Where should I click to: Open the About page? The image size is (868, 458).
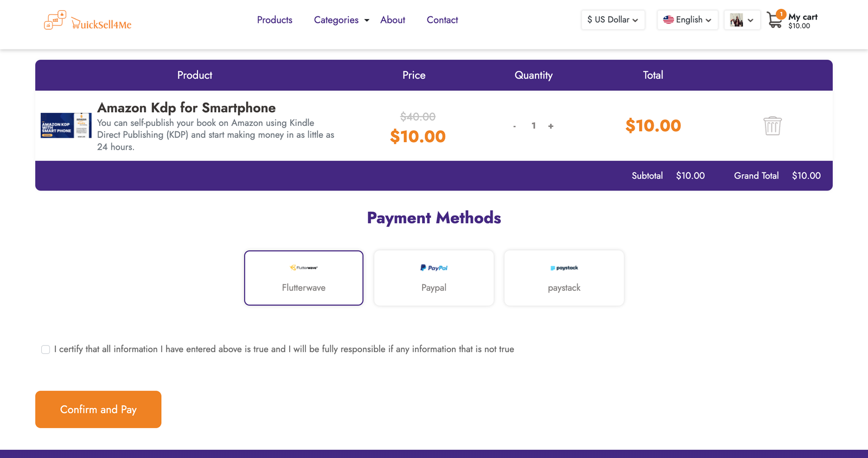click(393, 20)
